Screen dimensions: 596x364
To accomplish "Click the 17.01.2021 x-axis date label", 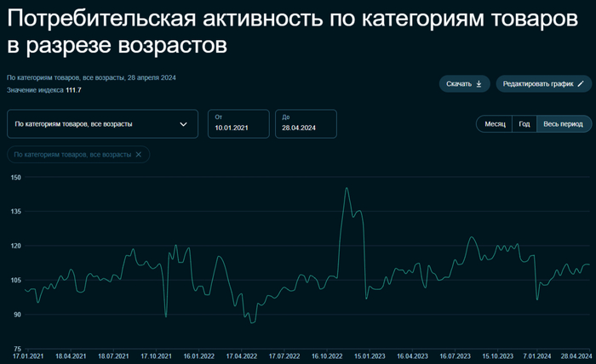I will tap(29, 356).
